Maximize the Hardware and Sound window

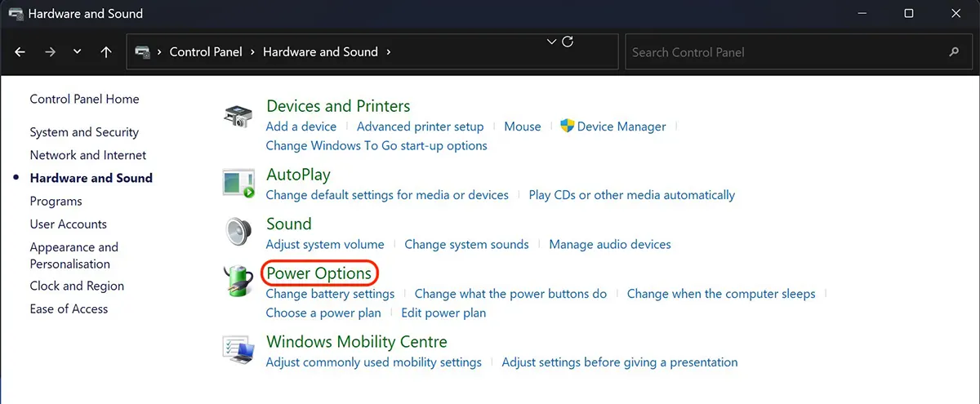tap(909, 13)
